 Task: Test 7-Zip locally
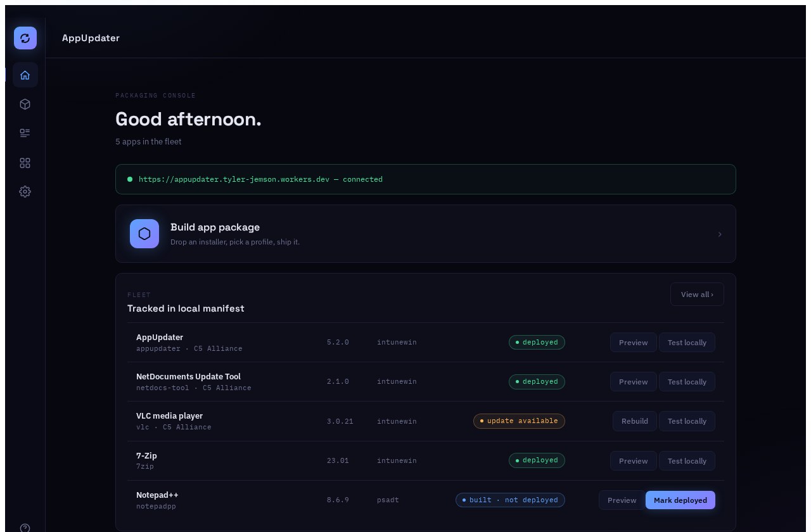(687, 461)
